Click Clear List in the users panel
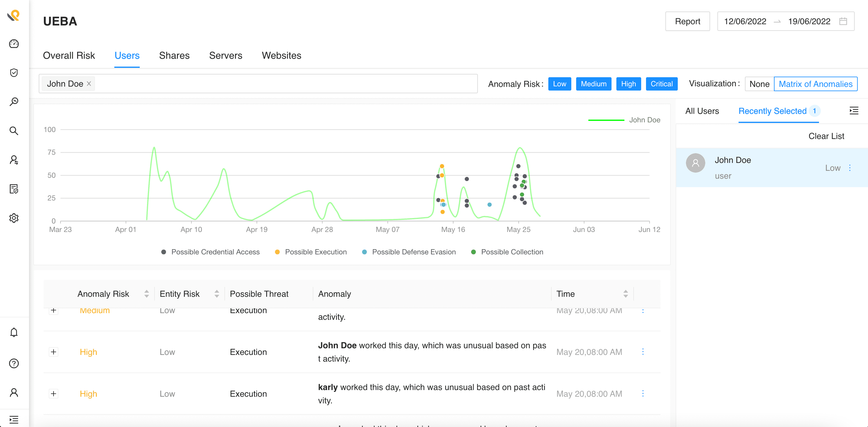Viewport: 868px width, 427px height. tap(826, 136)
